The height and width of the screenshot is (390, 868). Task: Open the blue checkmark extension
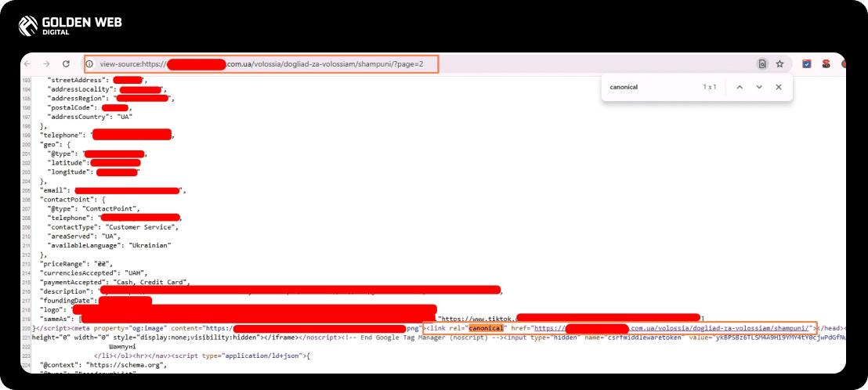(807, 63)
